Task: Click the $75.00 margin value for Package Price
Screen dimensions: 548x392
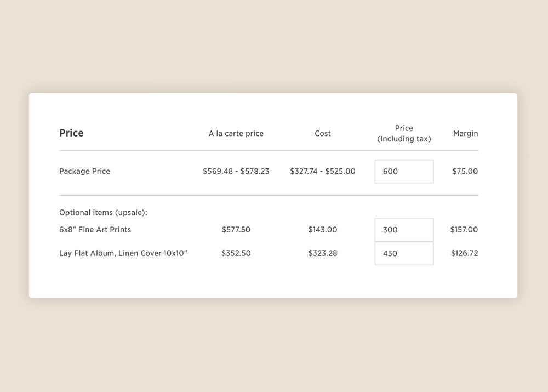Action: [x=465, y=171]
